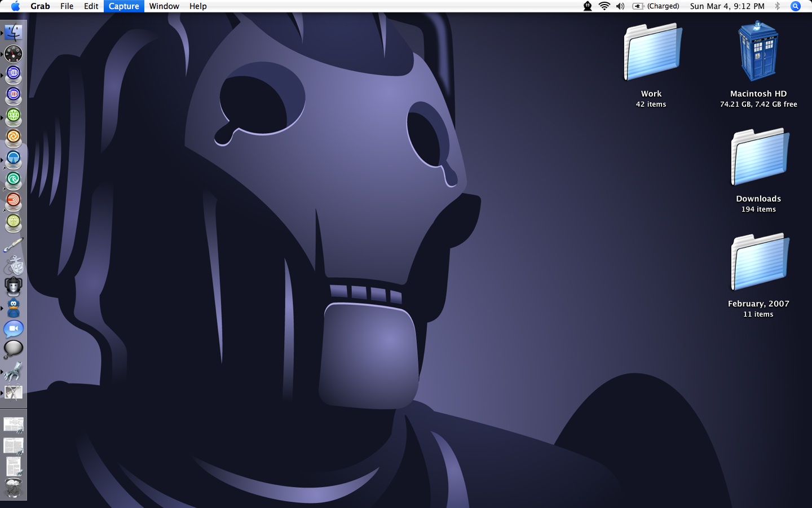The height and width of the screenshot is (508, 812).
Task: Open the February, 2007 folder
Action: pyautogui.click(x=760, y=262)
